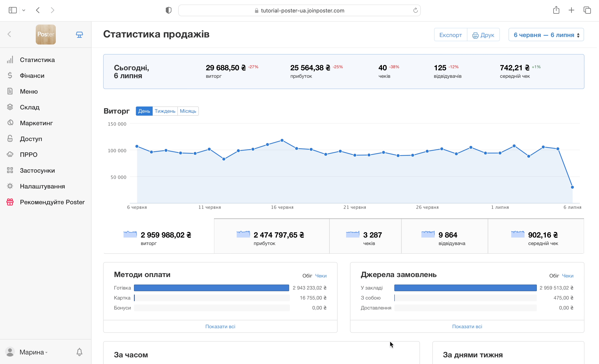Click the Safari share icon
Screen dimensions: 599x364
[556, 10]
